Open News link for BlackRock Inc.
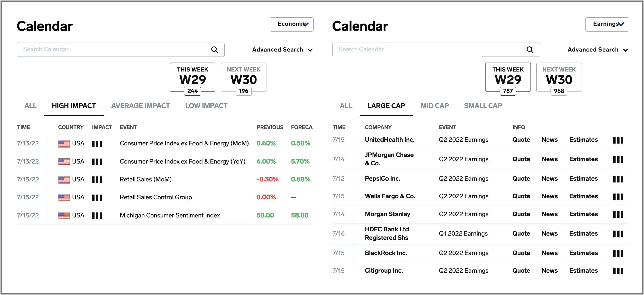 click(x=549, y=253)
